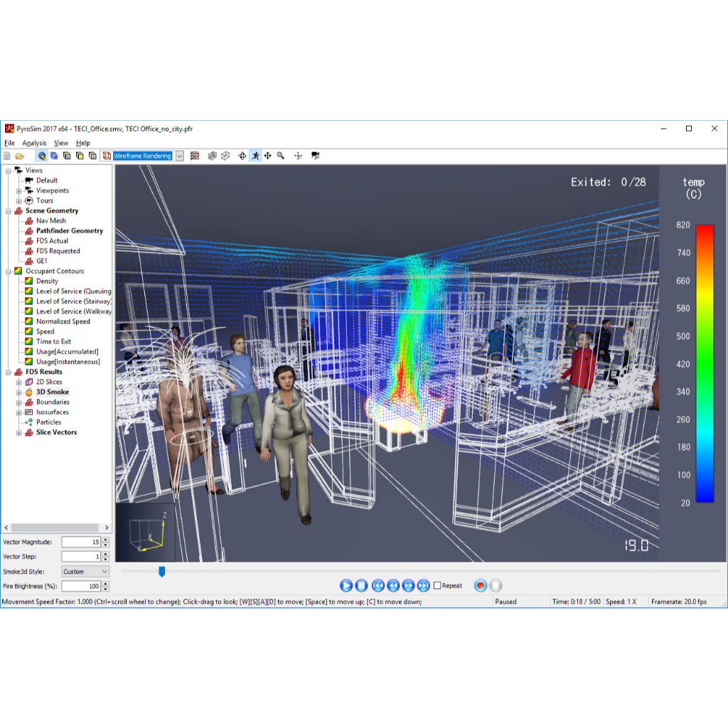
Task: Skip to the end of the animation
Action: point(424,586)
